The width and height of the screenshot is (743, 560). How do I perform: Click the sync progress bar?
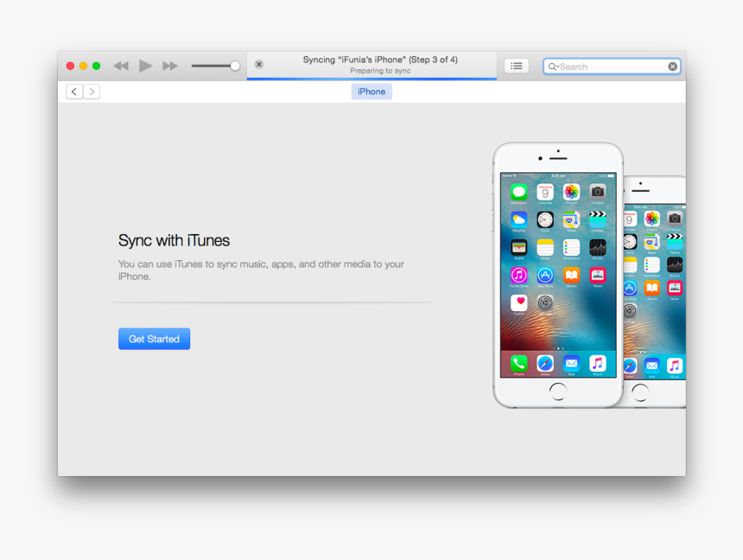[371, 78]
